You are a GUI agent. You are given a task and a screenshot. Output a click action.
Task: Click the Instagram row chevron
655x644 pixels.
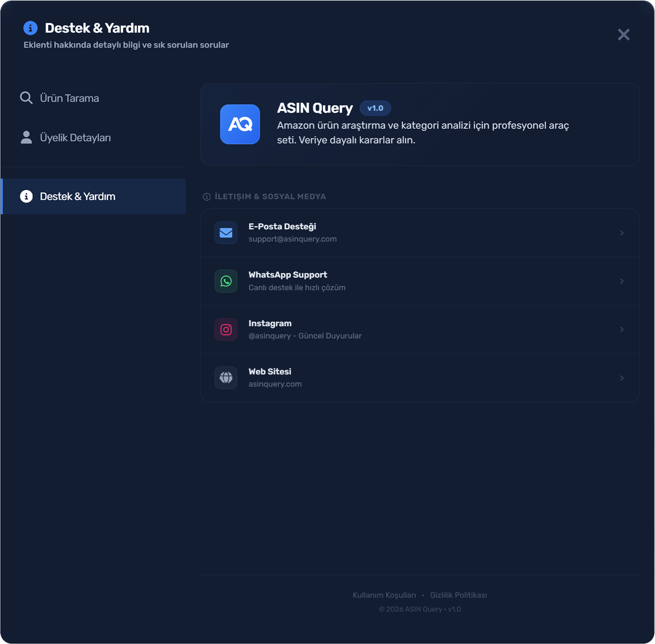(622, 330)
